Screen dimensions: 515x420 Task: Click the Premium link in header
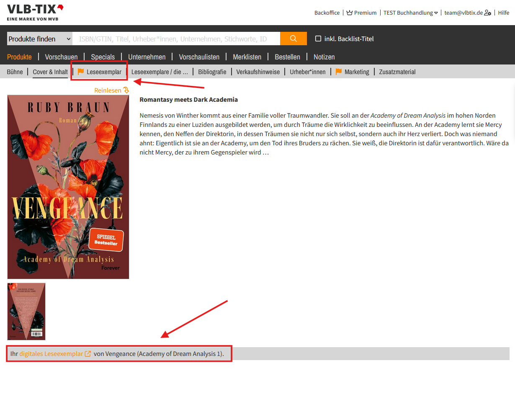(365, 13)
